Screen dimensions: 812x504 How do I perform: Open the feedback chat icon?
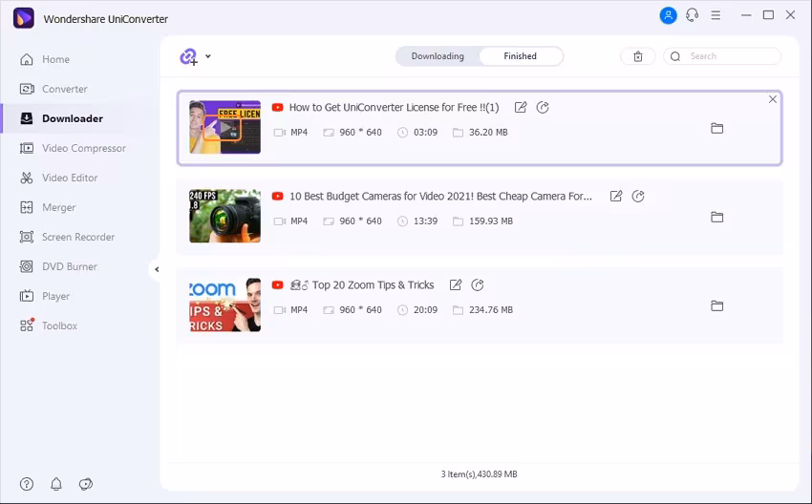tap(85, 484)
